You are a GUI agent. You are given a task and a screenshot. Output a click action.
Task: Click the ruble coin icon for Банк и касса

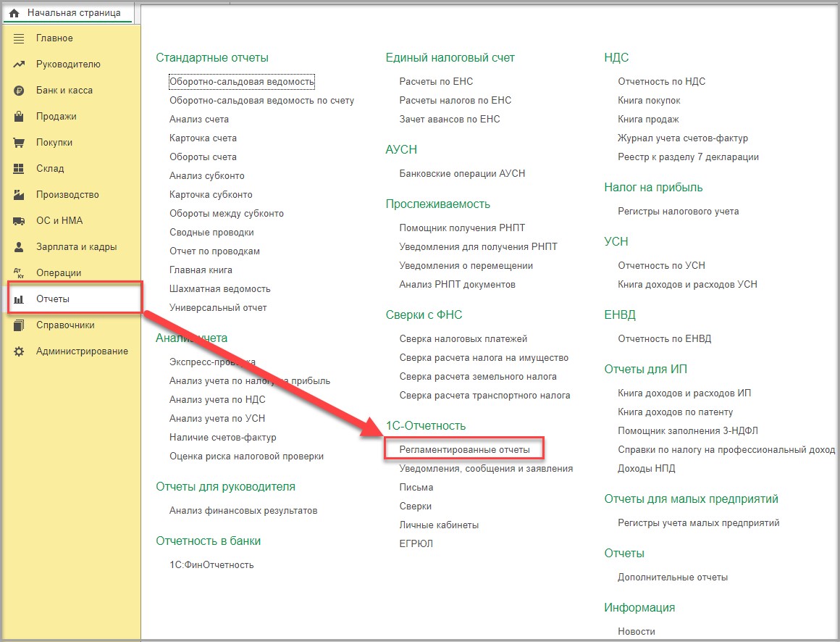pos(19,91)
